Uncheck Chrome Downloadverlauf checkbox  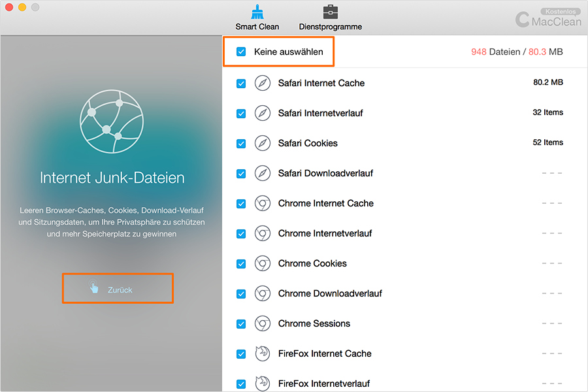[x=241, y=294]
